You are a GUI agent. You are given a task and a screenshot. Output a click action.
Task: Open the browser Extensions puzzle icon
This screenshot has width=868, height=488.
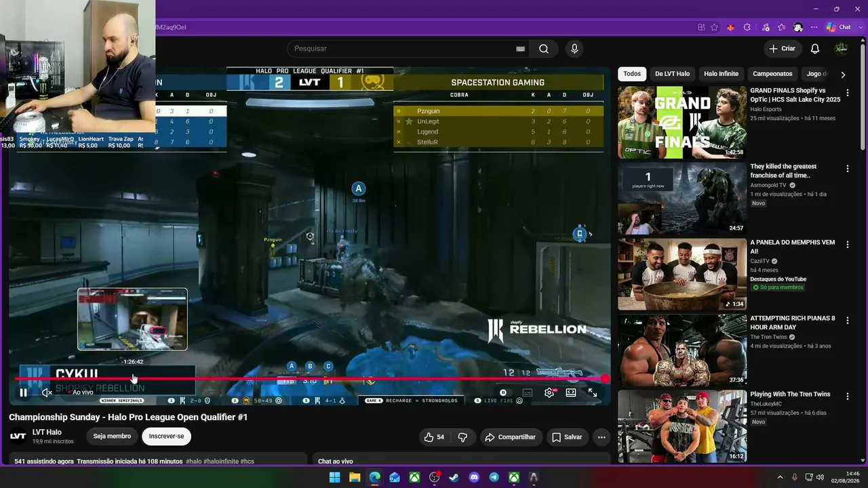pyautogui.click(x=747, y=27)
